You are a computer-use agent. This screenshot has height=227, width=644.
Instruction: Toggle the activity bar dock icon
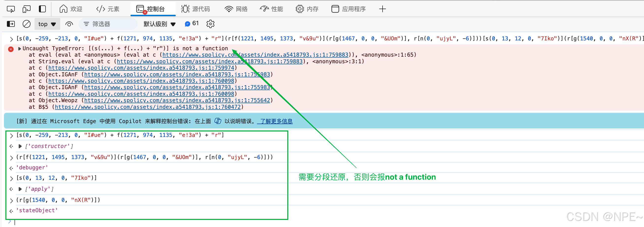(x=42, y=9)
